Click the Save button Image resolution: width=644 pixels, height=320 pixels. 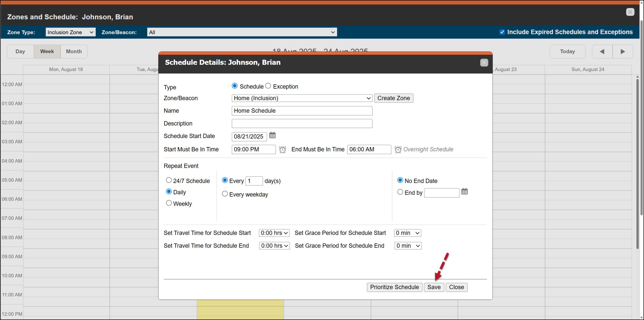coord(434,287)
